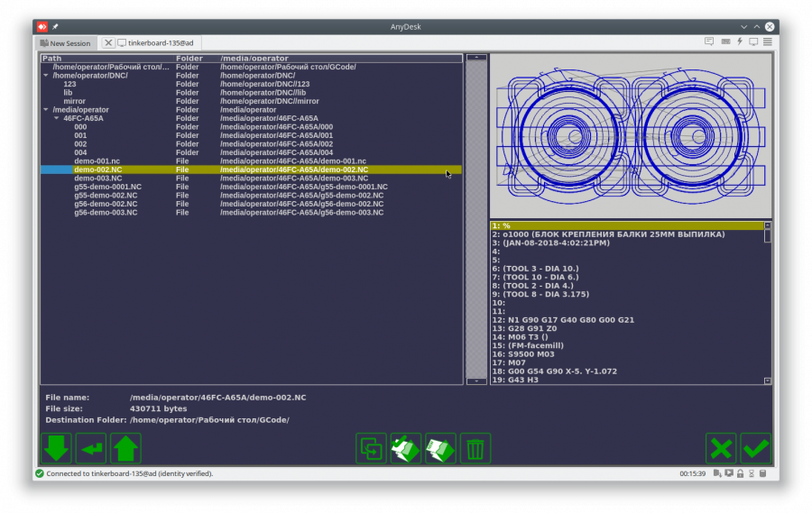Viewport: 812px width, 513px height.
Task: Switch to the New Session tab
Action: (x=65, y=43)
